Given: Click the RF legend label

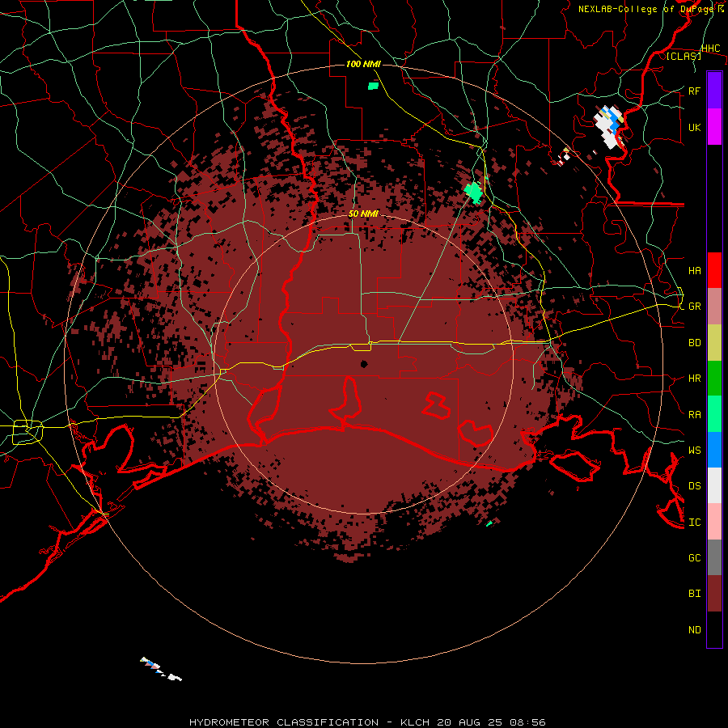Looking at the screenshot, I should tap(694, 91).
